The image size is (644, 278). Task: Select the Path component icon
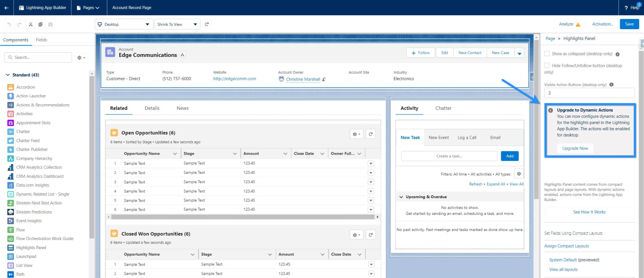coord(10,274)
